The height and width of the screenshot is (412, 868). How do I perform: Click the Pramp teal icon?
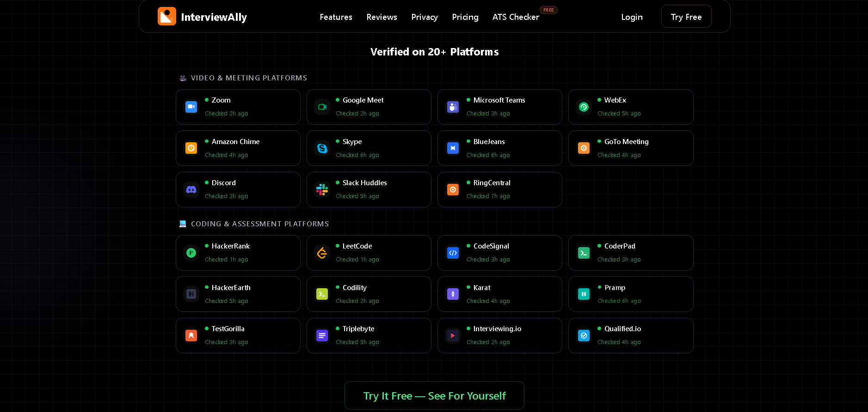pyautogui.click(x=584, y=294)
